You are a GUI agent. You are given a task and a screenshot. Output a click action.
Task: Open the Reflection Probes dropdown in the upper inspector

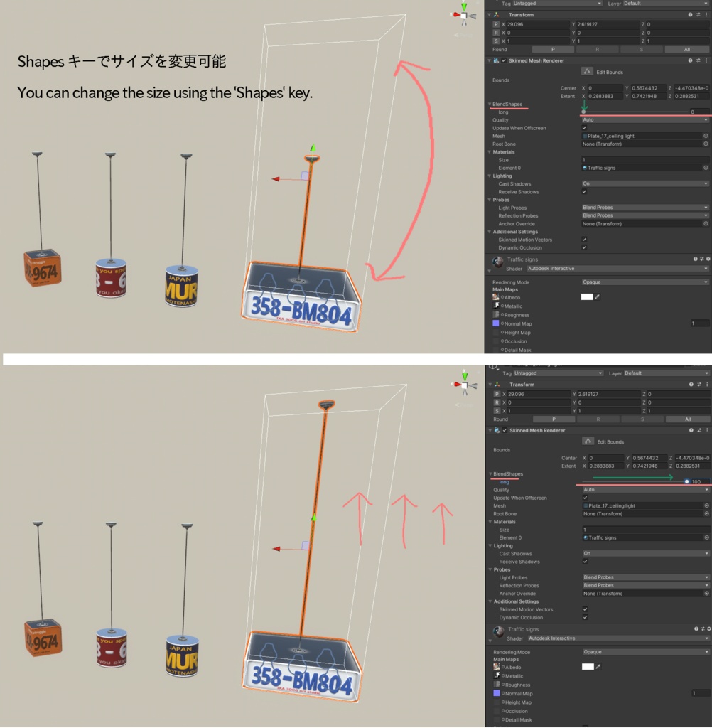645,215
